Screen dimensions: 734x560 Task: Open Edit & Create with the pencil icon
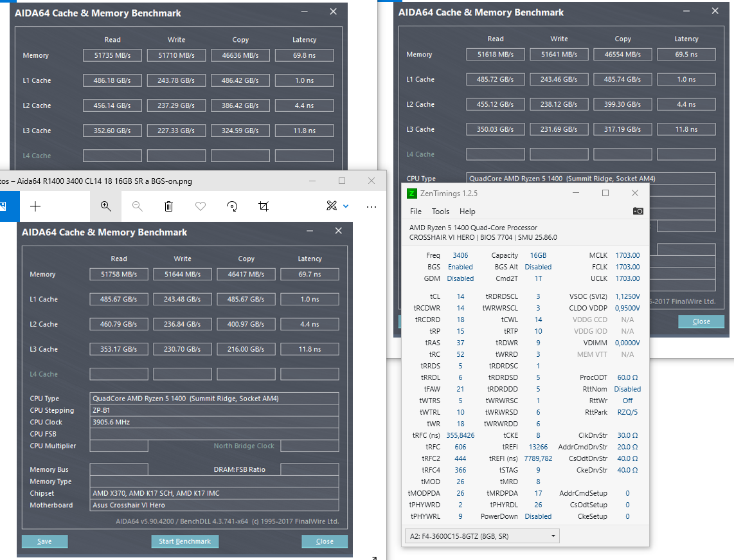pos(330,206)
